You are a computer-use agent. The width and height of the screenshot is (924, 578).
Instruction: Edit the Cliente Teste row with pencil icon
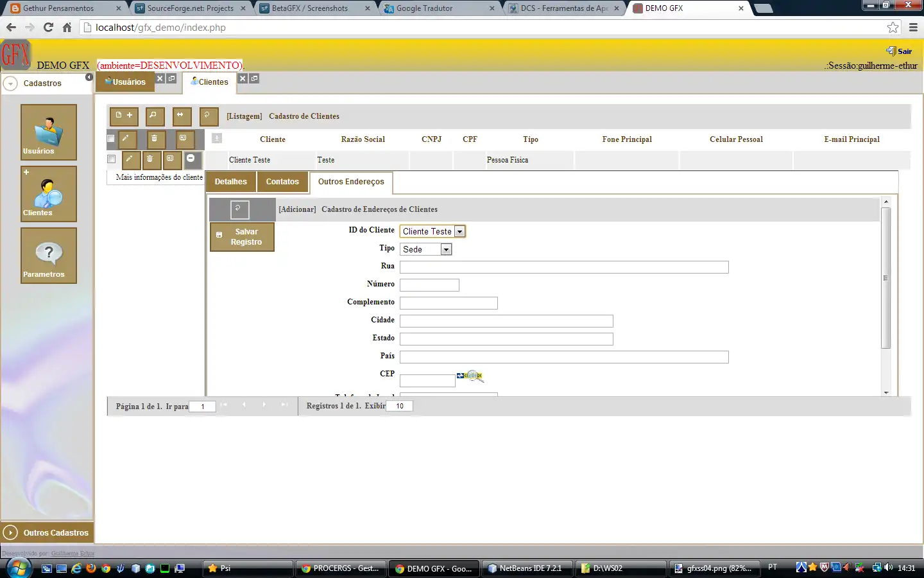click(x=131, y=160)
